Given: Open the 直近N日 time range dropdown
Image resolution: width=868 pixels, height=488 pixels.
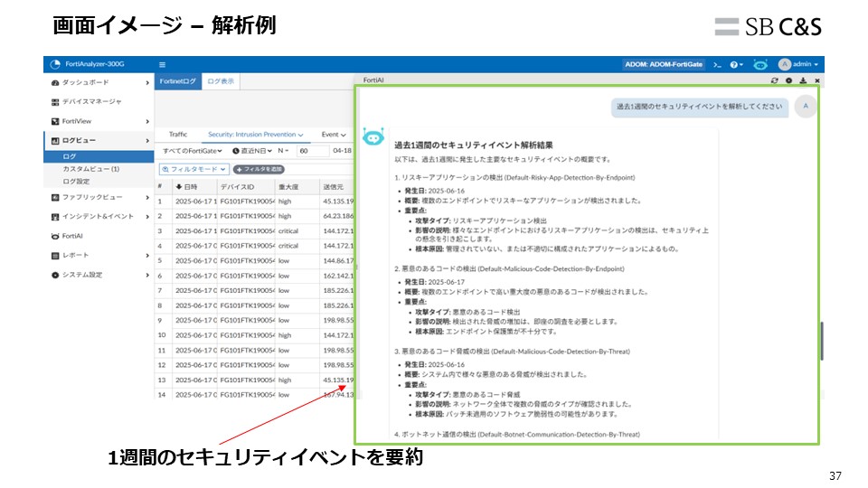Looking at the screenshot, I should 251,151.
